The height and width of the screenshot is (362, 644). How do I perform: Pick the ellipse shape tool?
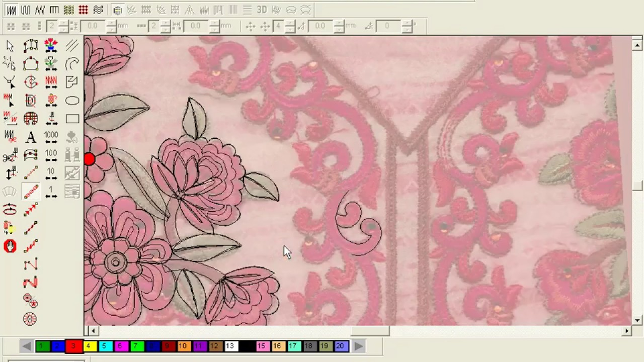click(x=72, y=101)
